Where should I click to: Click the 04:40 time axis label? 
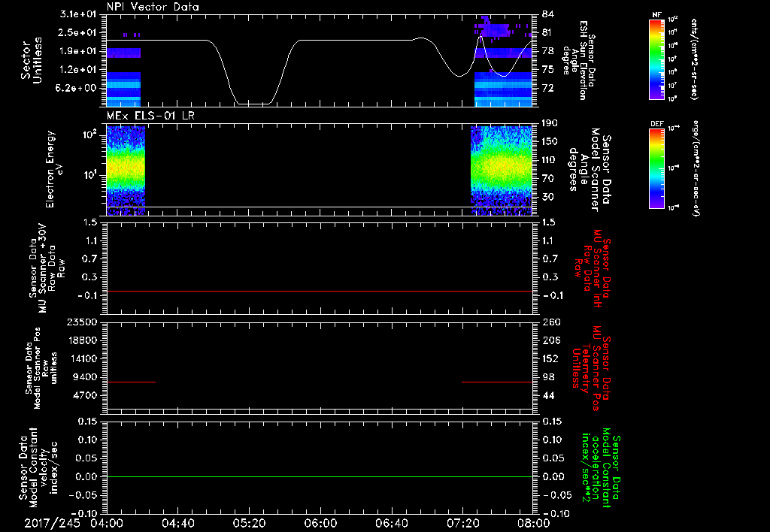(177, 523)
